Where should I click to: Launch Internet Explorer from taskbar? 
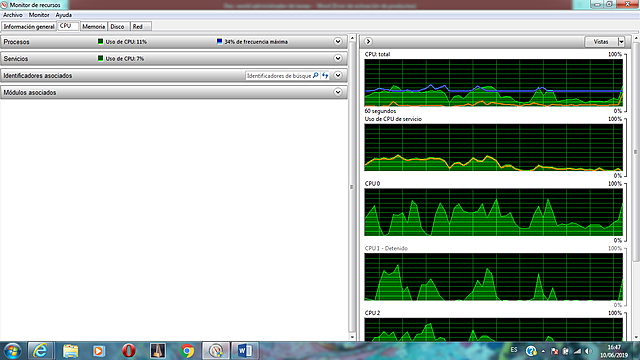coord(40,351)
